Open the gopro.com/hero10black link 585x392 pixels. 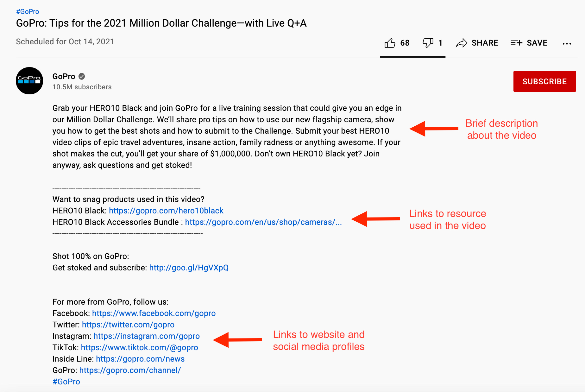[166, 211]
